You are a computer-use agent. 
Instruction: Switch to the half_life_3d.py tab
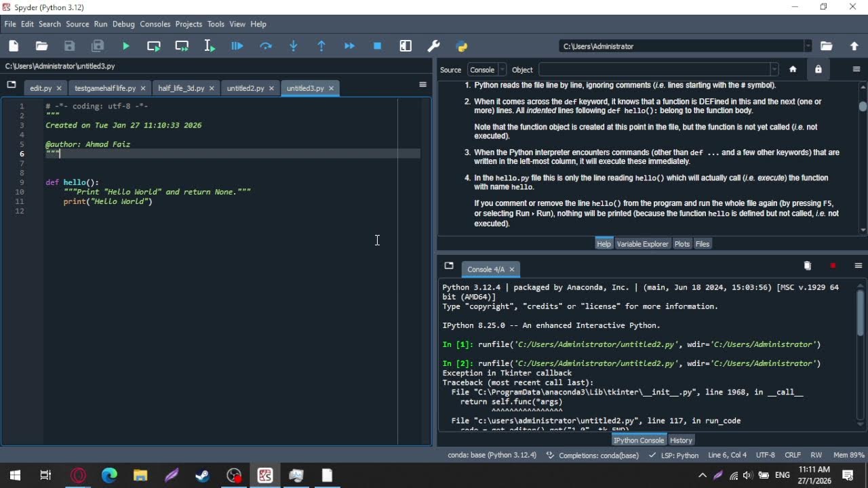181,88
